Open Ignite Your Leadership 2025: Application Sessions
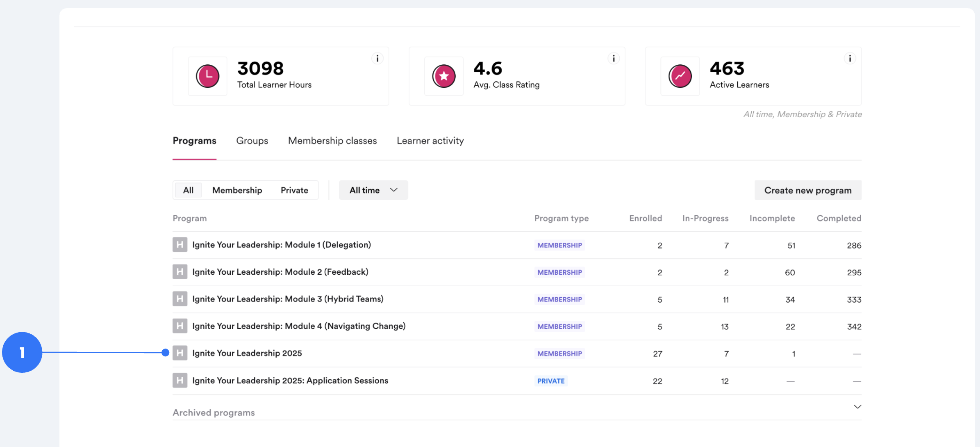Screen dimensions: 980x447 coord(290,381)
